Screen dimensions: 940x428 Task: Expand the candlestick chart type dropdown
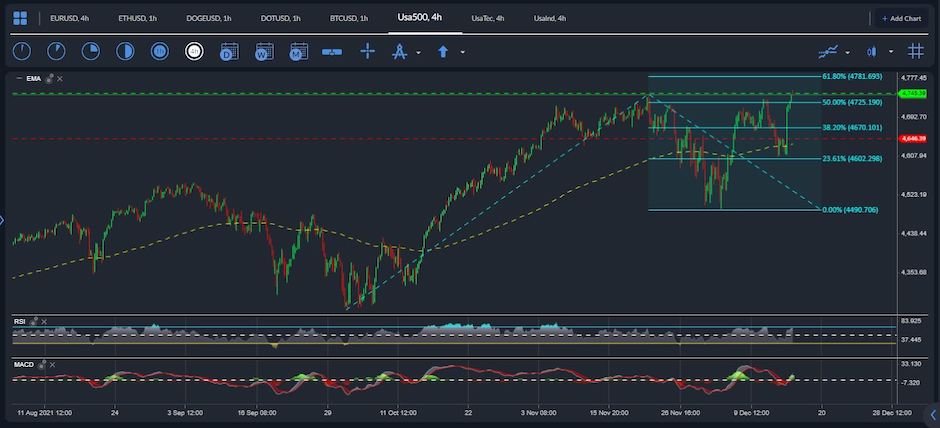891,52
